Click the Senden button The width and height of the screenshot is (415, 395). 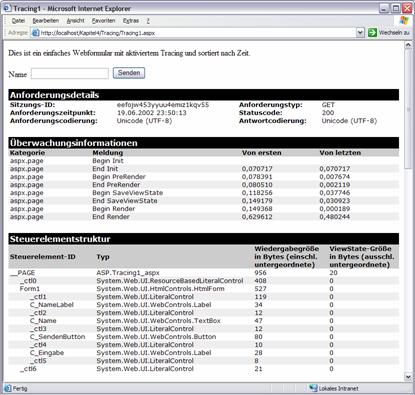click(129, 73)
